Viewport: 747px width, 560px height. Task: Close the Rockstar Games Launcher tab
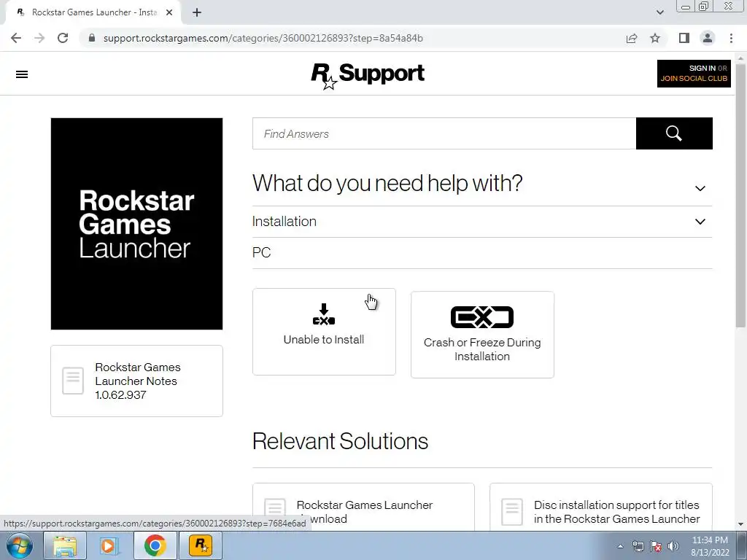tap(169, 12)
